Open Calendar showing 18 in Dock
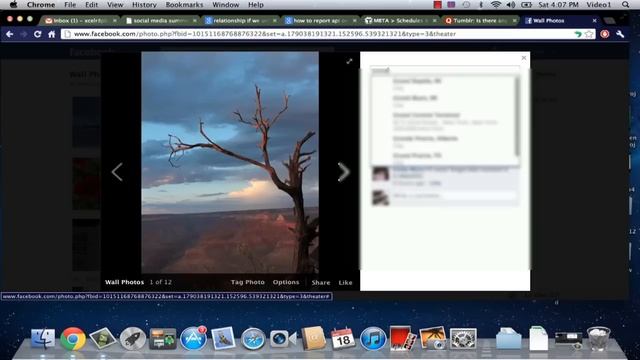The image size is (640, 360). click(x=343, y=338)
